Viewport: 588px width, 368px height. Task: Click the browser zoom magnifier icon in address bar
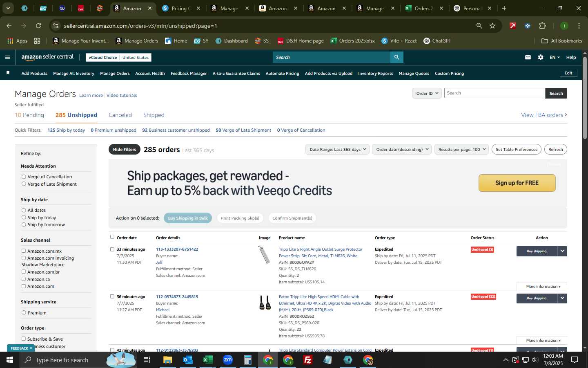(x=479, y=26)
